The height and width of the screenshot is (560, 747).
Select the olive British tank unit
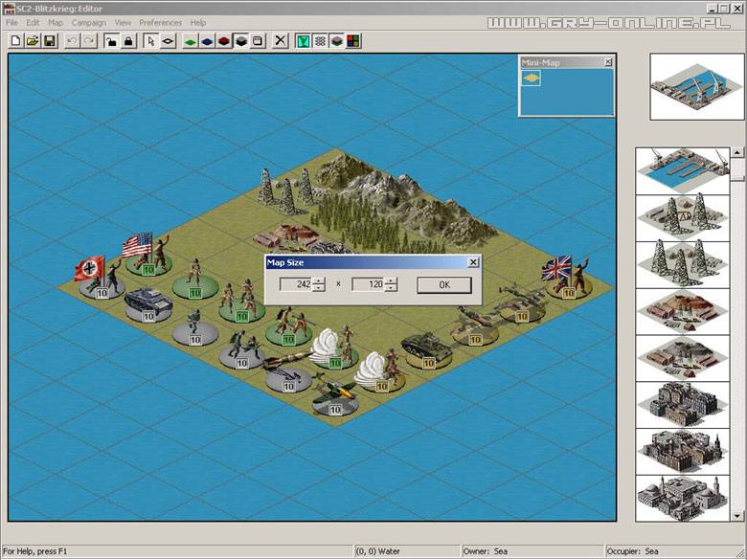coord(427,351)
